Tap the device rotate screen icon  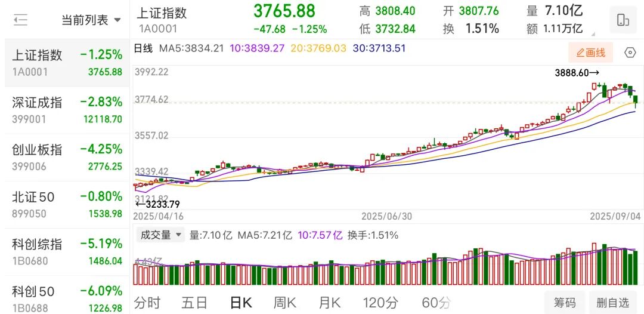pyautogui.click(x=623, y=20)
